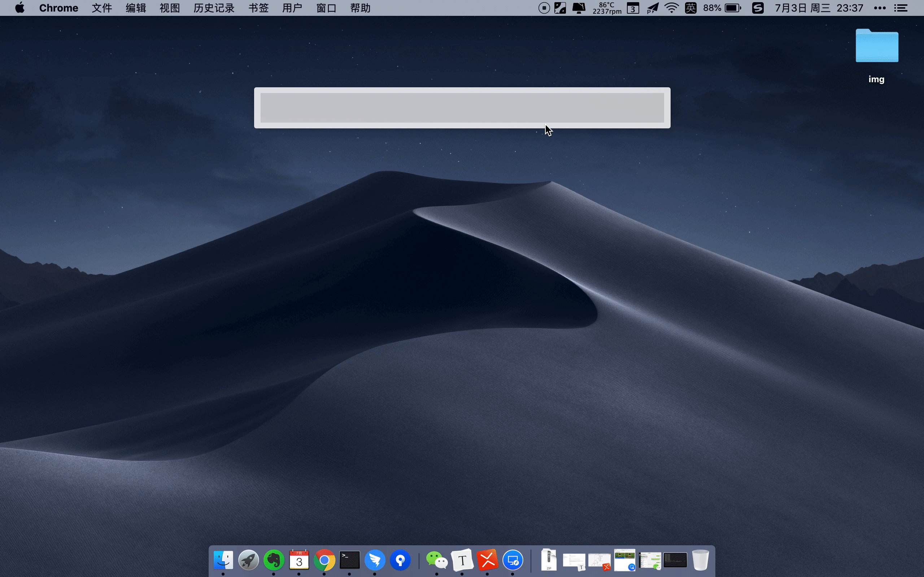Open the 书签 menu
This screenshot has height=577, width=924.
(x=258, y=8)
